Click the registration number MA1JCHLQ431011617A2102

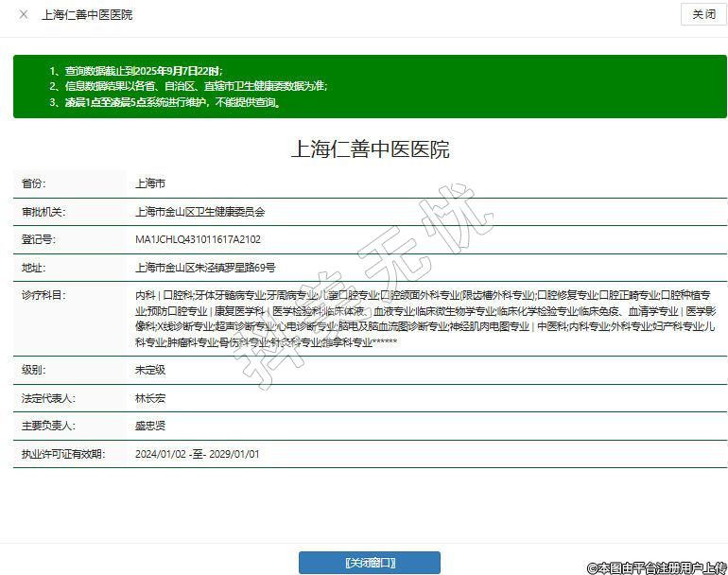pos(198,240)
